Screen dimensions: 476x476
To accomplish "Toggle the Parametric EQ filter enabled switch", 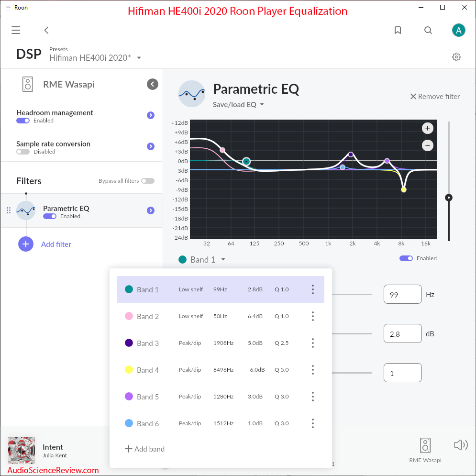I will (x=49, y=216).
